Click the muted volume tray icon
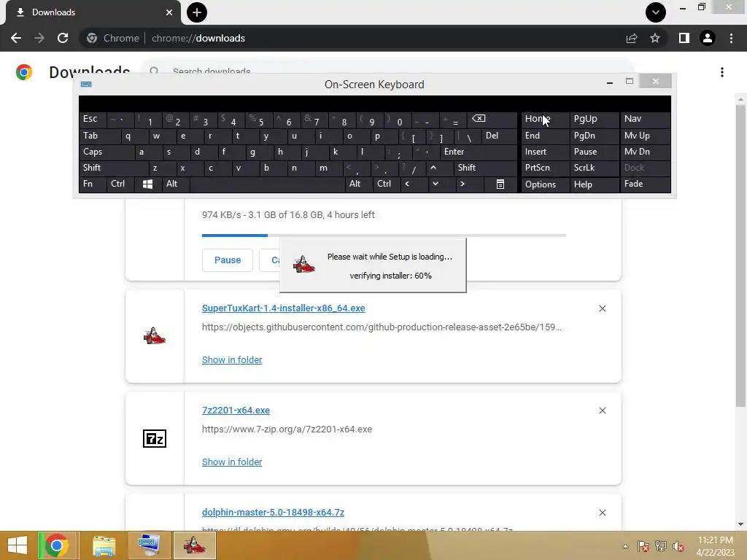The image size is (747, 560). tap(678, 546)
